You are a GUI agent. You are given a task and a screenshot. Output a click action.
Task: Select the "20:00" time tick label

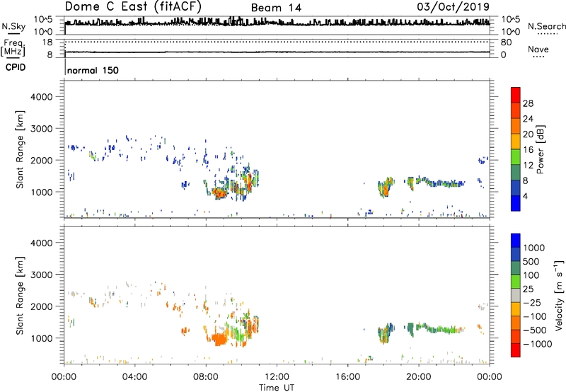coord(418,377)
